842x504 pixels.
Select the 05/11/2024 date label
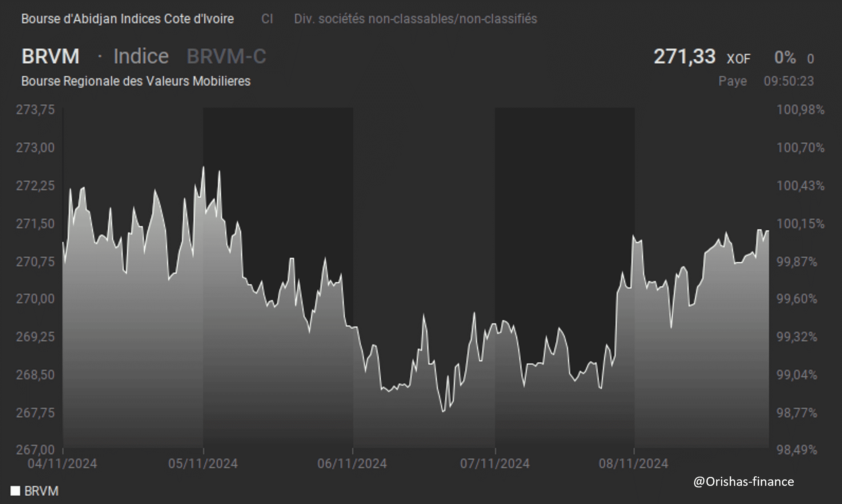click(x=203, y=464)
